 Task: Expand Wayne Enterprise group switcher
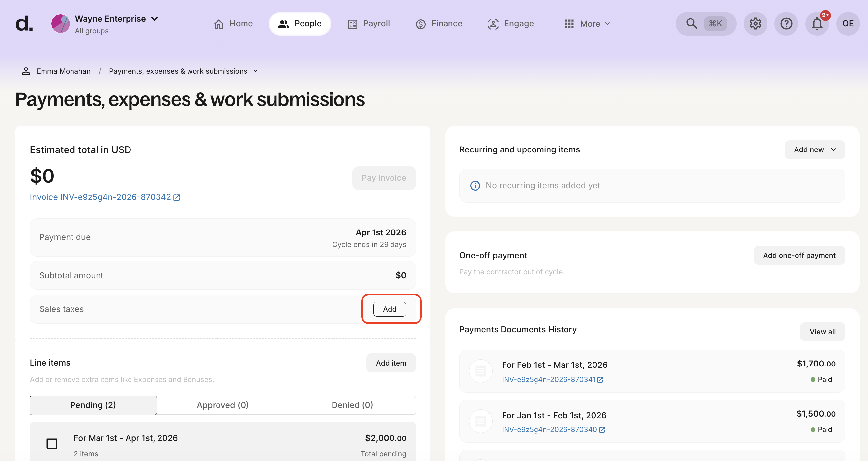pyautogui.click(x=154, y=19)
